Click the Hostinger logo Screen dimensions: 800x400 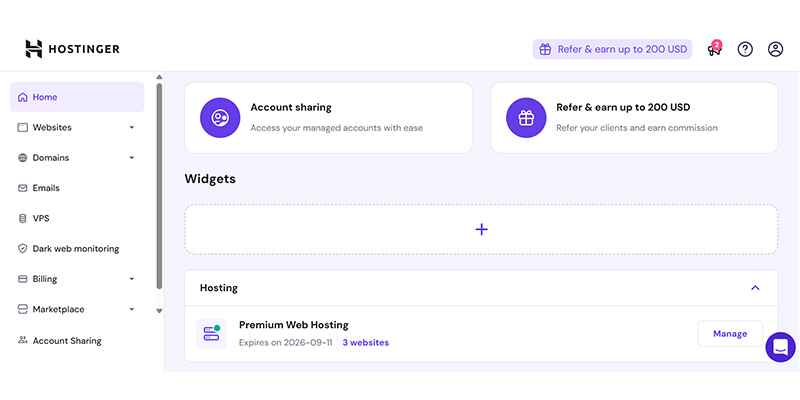point(72,49)
